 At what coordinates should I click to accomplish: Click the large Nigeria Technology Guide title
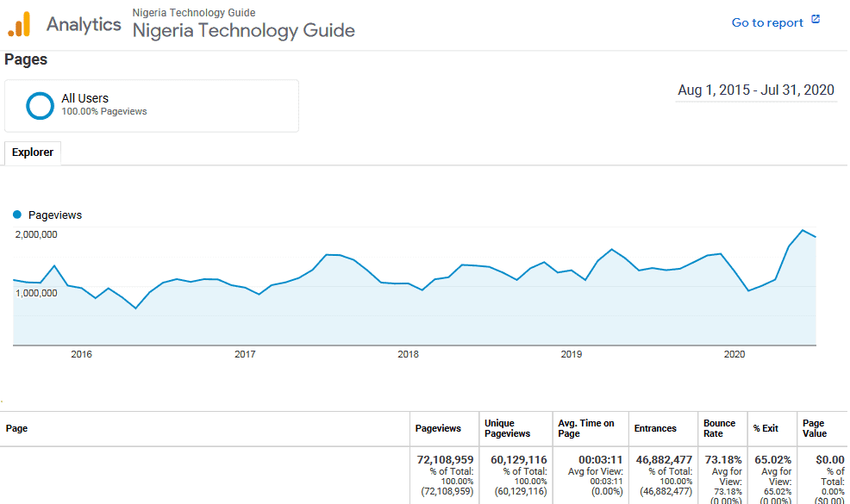(x=243, y=30)
